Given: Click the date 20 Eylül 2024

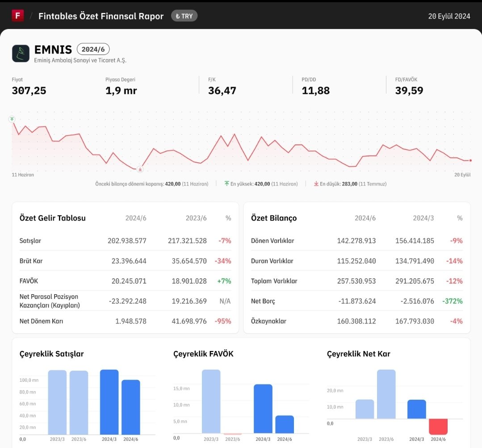Looking at the screenshot, I should [449, 16].
